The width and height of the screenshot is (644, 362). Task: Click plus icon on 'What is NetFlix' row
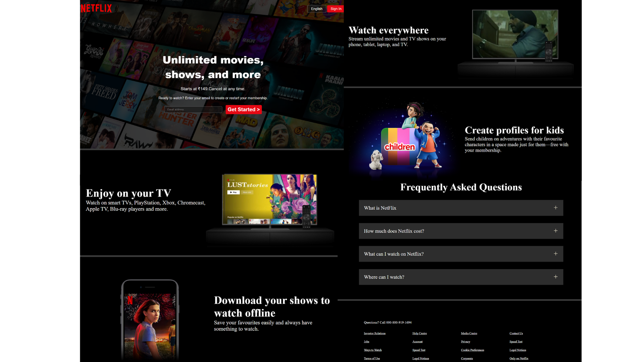tap(555, 208)
